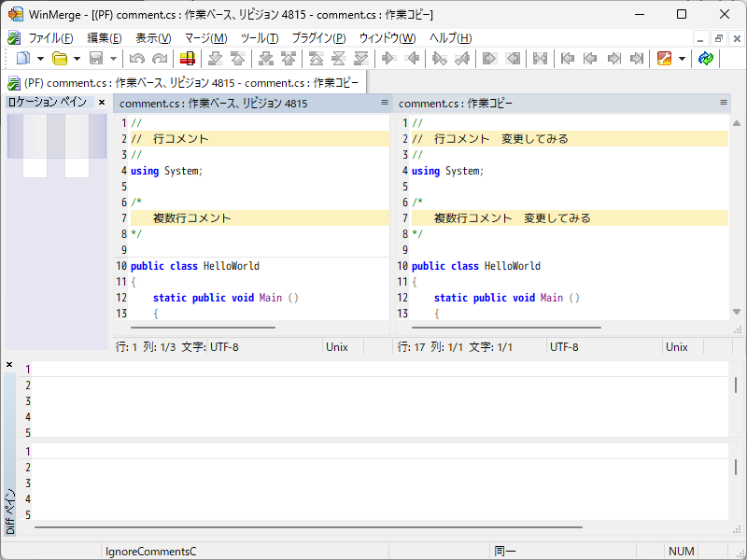
Task: Close the Location pane with its X
Action: 102,102
